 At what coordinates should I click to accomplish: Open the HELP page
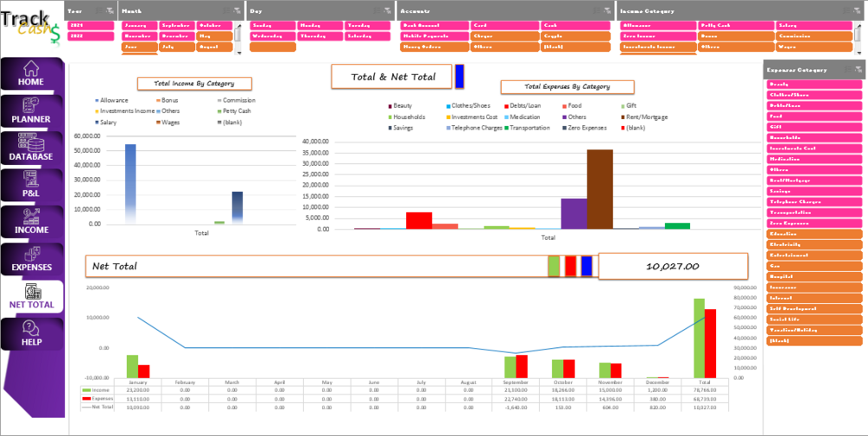pyautogui.click(x=32, y=333)
